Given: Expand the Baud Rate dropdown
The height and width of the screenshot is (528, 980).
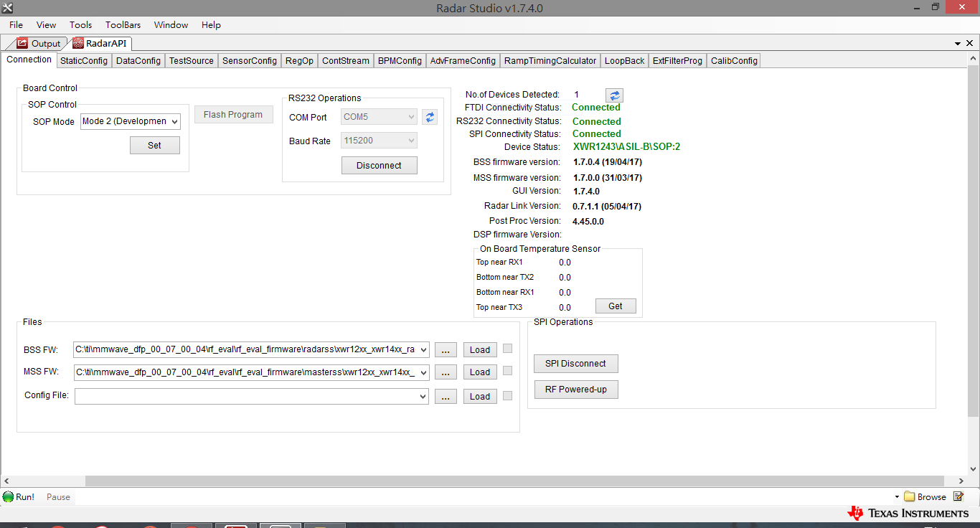Looking at the screenshot, I should point(411,141).
